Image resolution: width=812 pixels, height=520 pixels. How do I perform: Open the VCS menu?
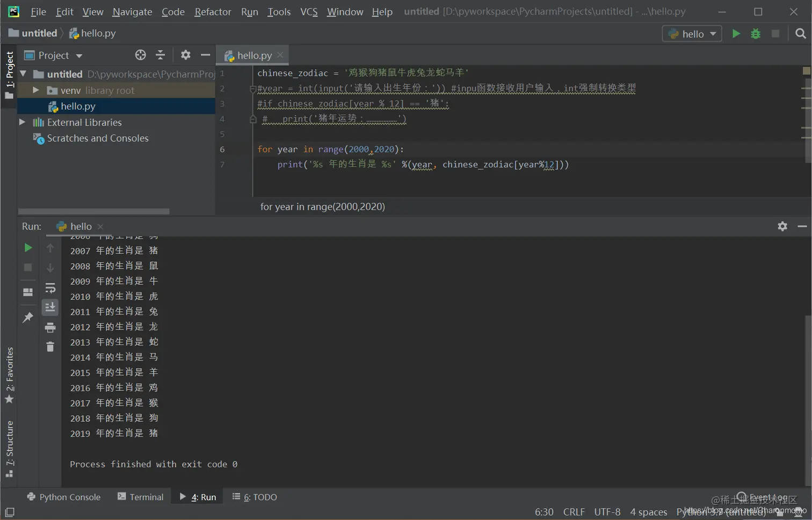pyautogui.click(x=309, y=11)
